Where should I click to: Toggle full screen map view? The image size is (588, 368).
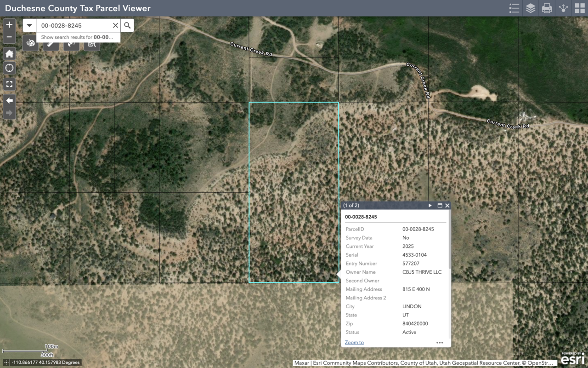click(9, 84)
